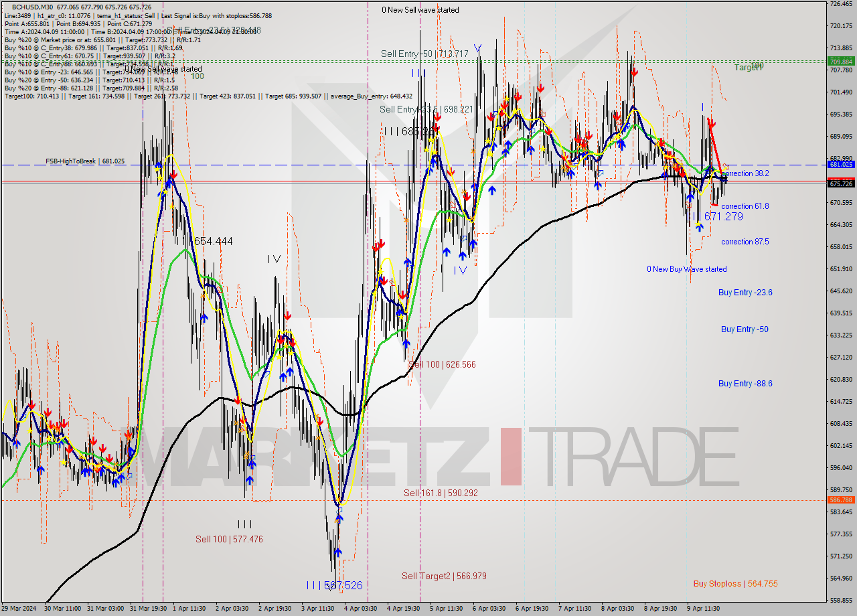Click the 681.025 blue price tag on axis
The width and height of the screenshot is (857, 616).
841,164
